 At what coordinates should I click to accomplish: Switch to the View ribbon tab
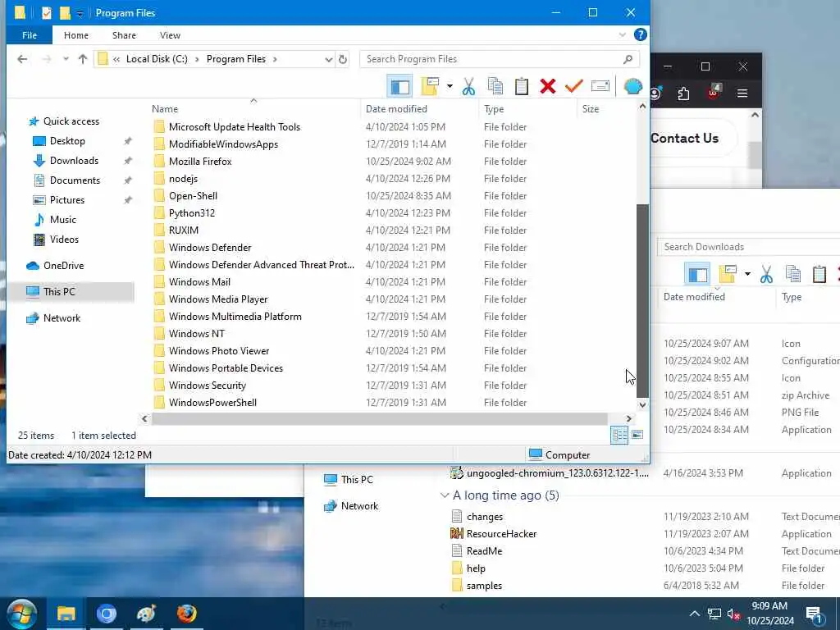pyautogui.click(x=170, y=35)
